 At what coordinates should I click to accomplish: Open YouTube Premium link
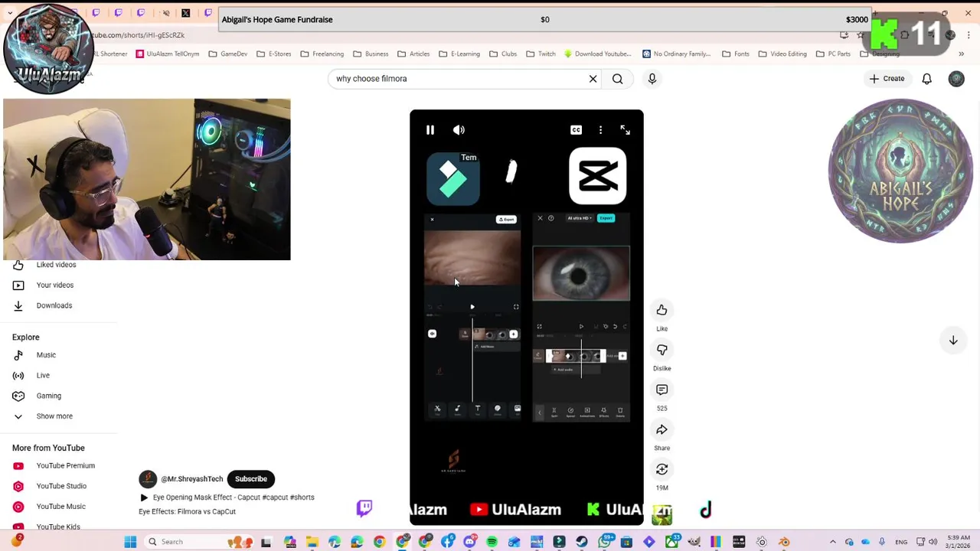pyautogui.click(x=66, y=465)
